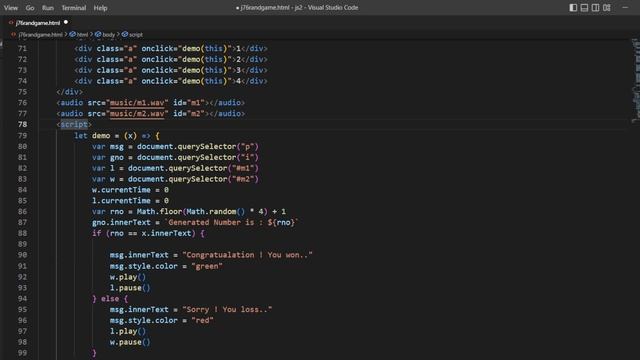Click 'Sorry ! You loss..' string
Viewport: 640px width, 360px height.
227,310
